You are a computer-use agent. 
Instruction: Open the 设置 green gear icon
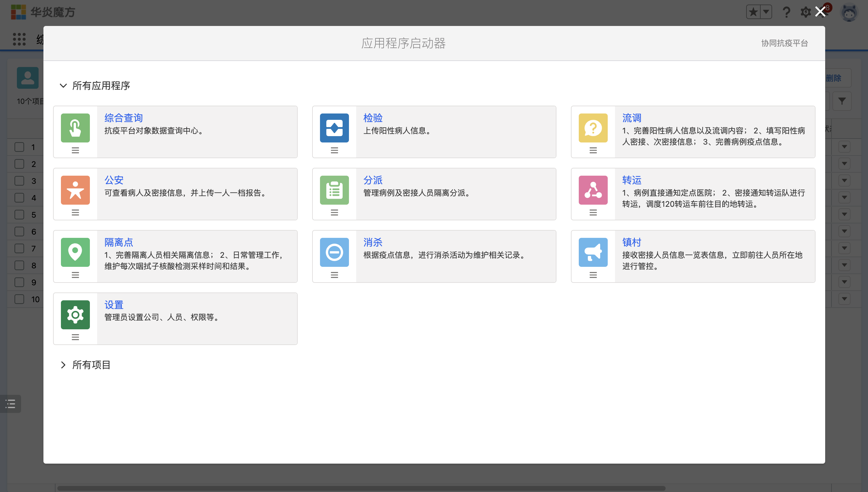[x=75, y=315]
